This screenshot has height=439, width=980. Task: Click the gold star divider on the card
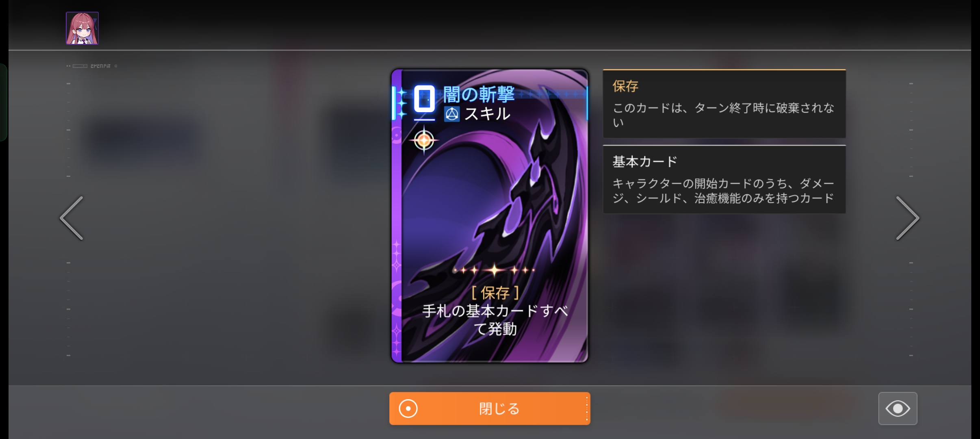click(x=494, y=270)
